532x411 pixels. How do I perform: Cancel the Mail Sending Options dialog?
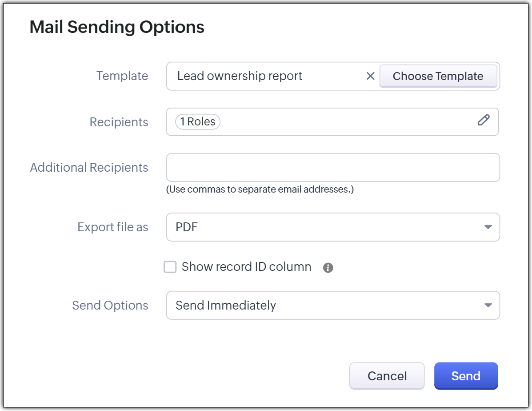pos(387,376)
